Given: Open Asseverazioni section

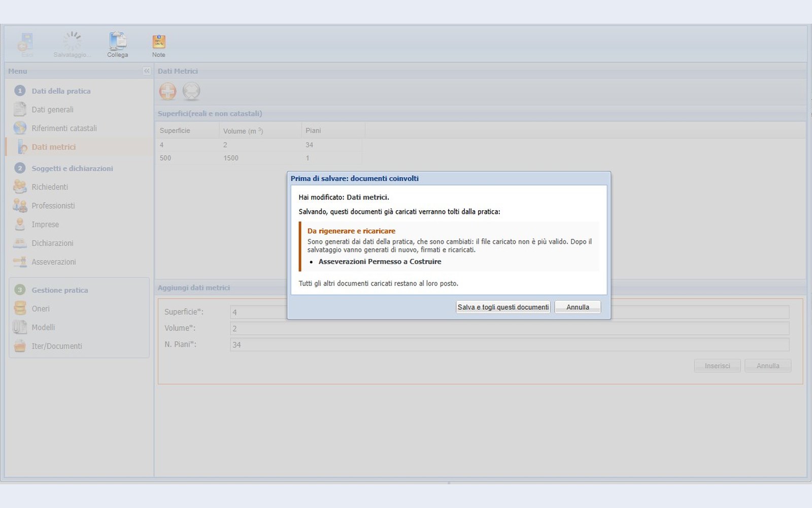Looking at the screenshot, I should click(x=54, y=262).
